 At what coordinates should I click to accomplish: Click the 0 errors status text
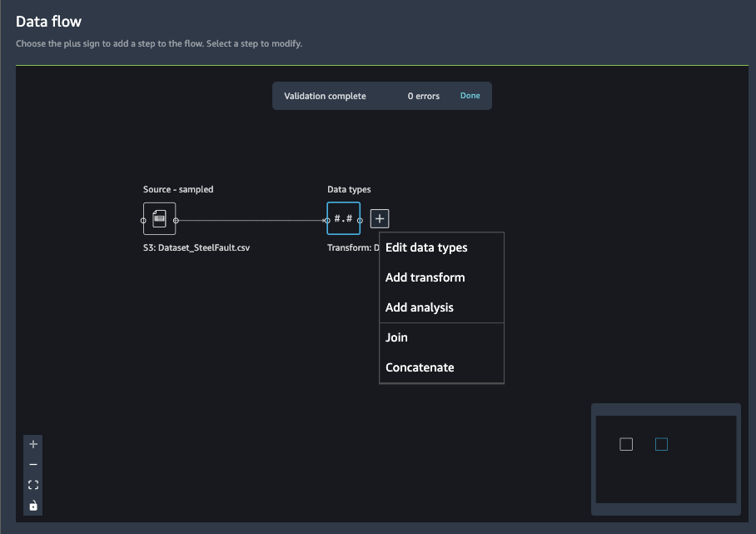click(x=423, y=96)
